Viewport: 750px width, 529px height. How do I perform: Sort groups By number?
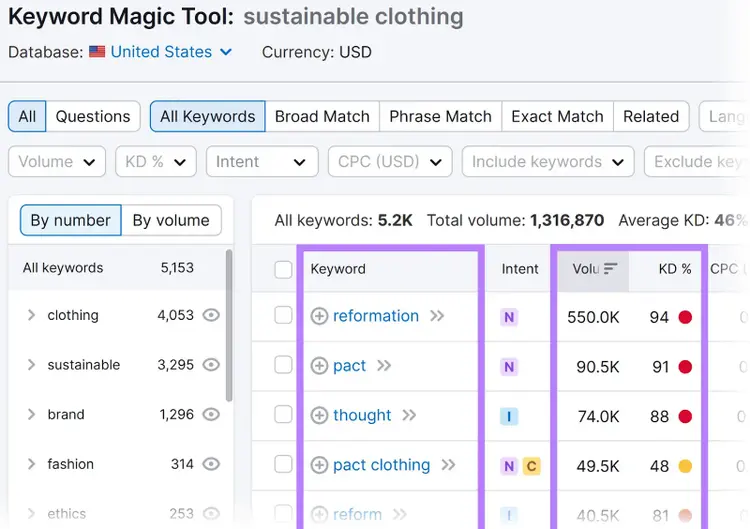(x=71, y=220)
